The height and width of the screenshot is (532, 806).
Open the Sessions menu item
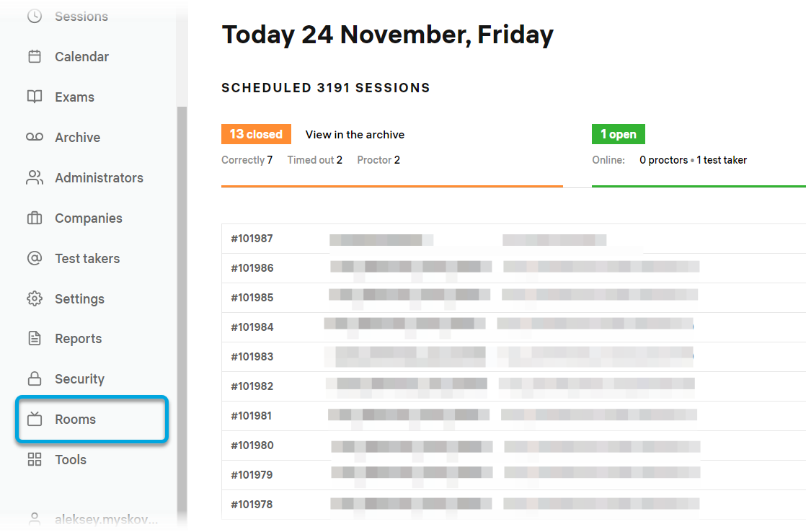81,17
